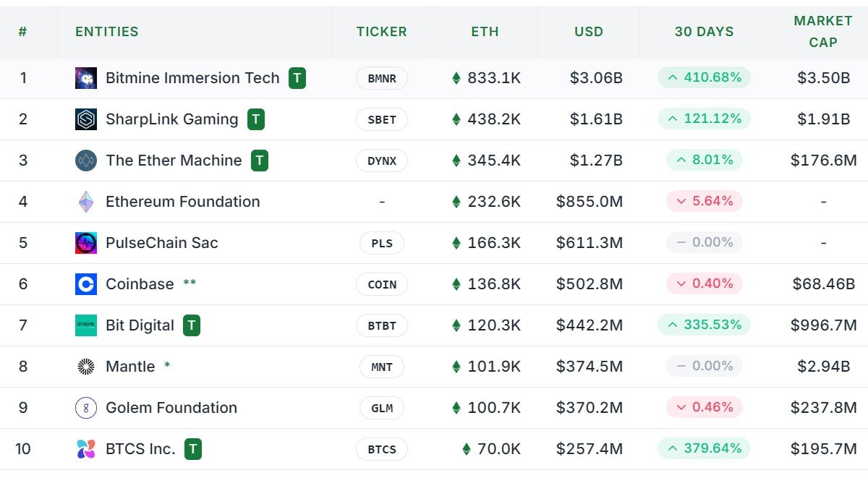Open the Golem Foundation entity link

[171, 408]
